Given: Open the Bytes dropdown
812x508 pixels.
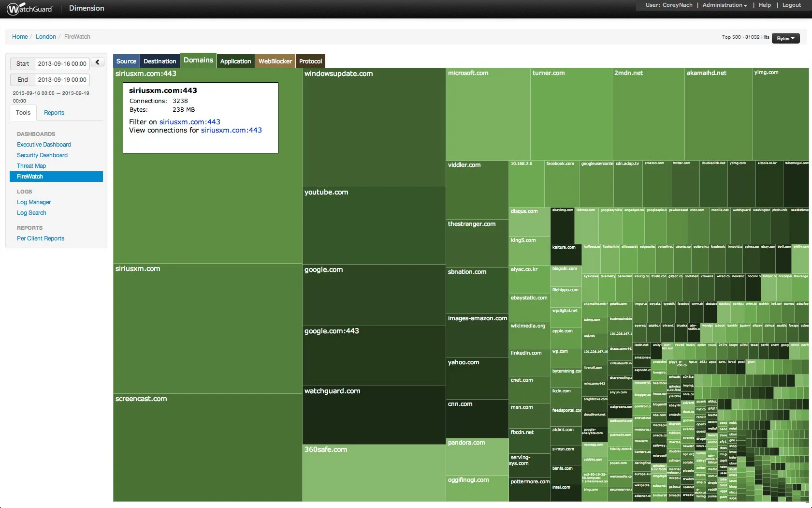Looking at the screenshot, I should click(x=785, y=38).
